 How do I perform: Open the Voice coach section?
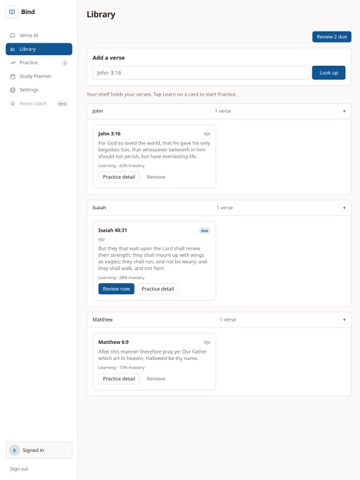coord(39,104)
